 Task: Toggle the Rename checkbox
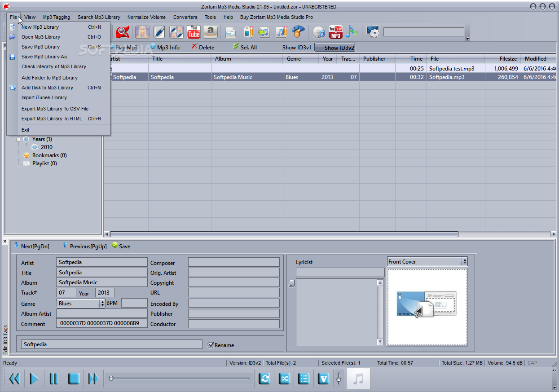pos(211,345)
